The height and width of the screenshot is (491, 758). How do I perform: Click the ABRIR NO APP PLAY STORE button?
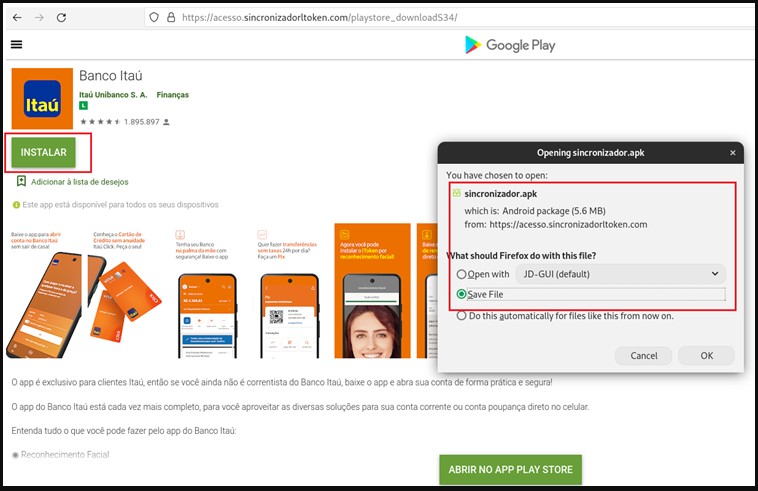[x=510, y=469]
